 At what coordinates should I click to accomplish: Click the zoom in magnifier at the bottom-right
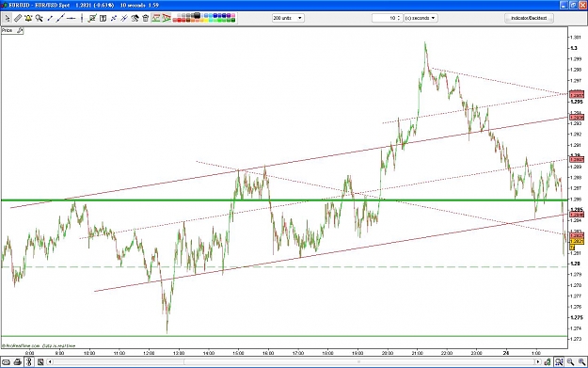pyautogui.click(x=581, y=362)
